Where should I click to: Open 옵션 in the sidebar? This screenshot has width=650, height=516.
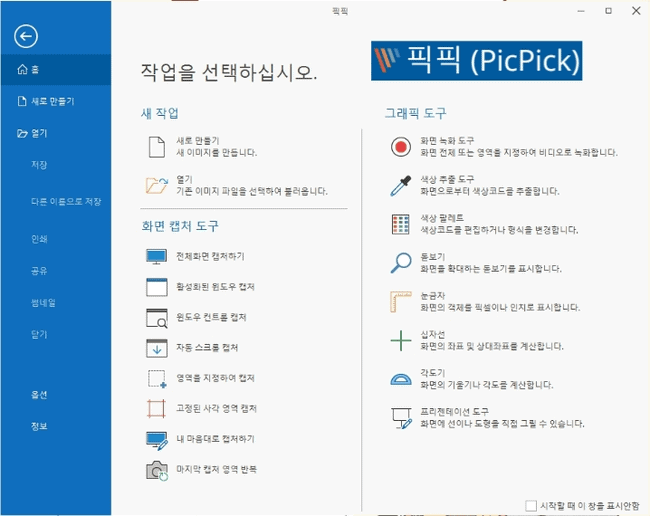click(x=39, y=395)
